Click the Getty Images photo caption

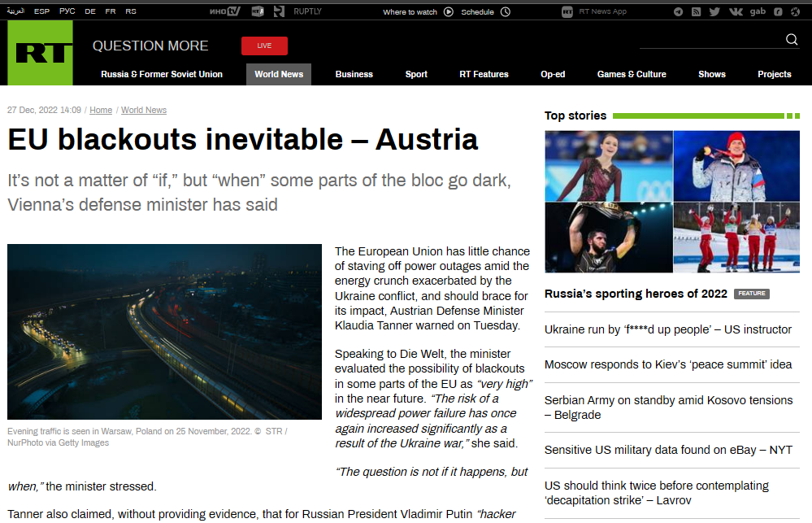click(x=147, y=437)
